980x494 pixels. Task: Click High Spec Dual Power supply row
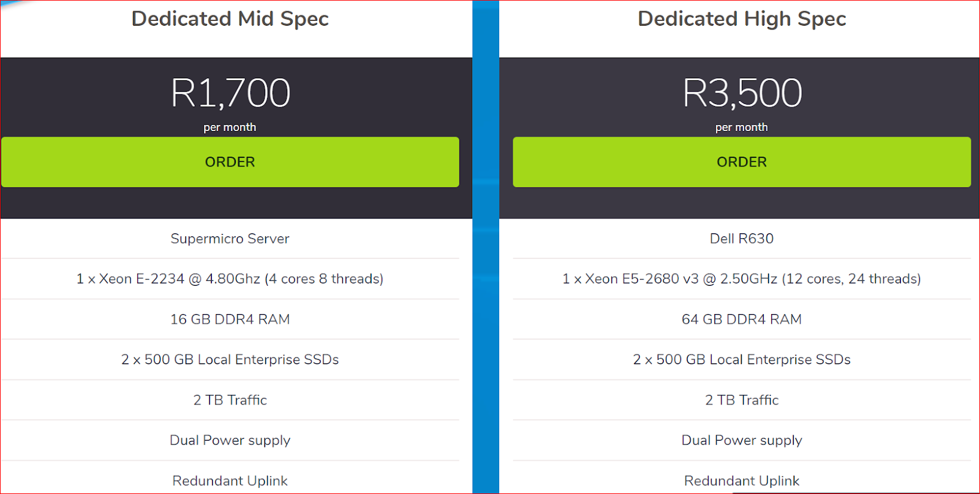pyautogui.click(x=741, y=441)
